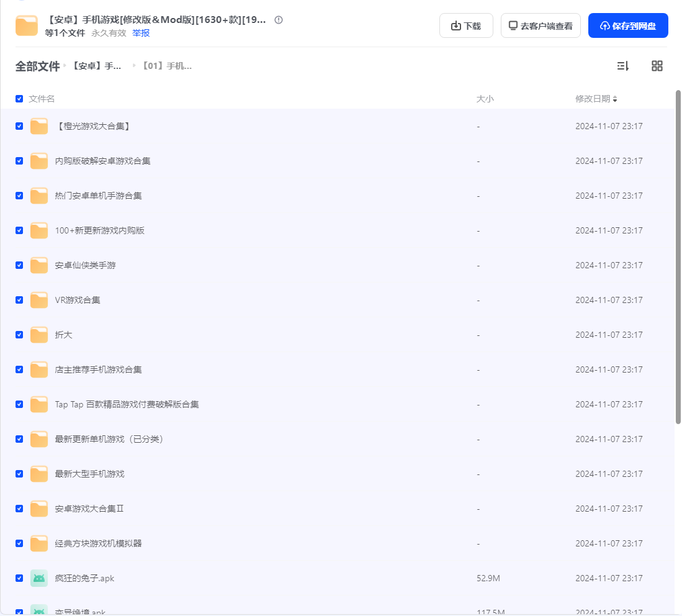The height and width of the screenshot is (616, 682).
Task: Uncheck the 经典方块游戏机模拟器 checkbox
Action: (x=19, y=543)
